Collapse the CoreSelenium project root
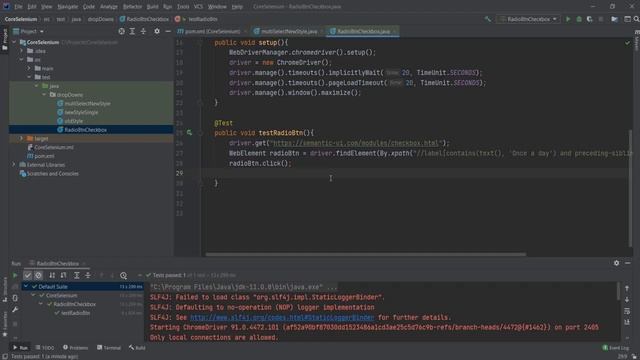Screen dimensions: 640x360 [14, 42]
